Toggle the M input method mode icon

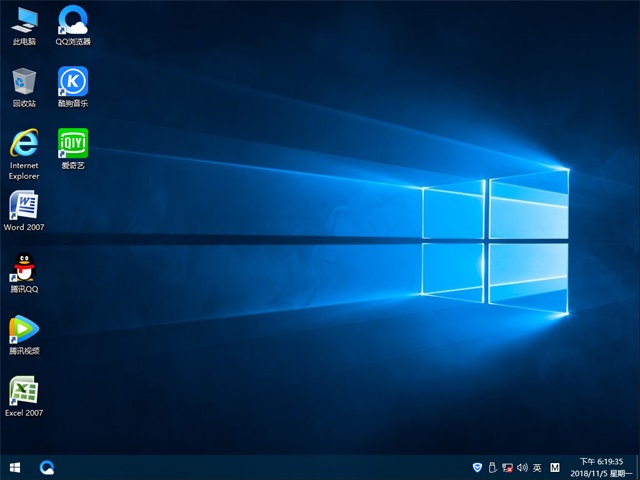pyautogui.click(x=555, y=467)
